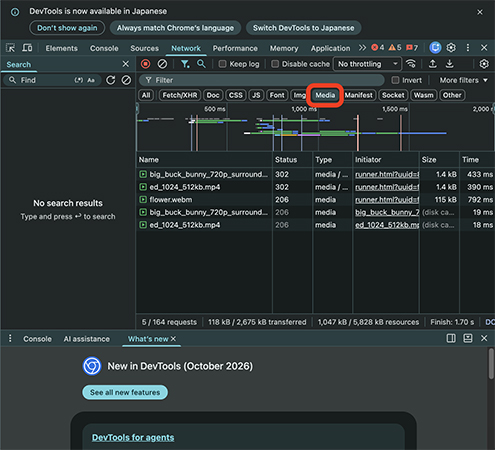This screenshot has width=495, height=450.
Task: Switch to the Elements tab
Action: [x=62, y=48]
